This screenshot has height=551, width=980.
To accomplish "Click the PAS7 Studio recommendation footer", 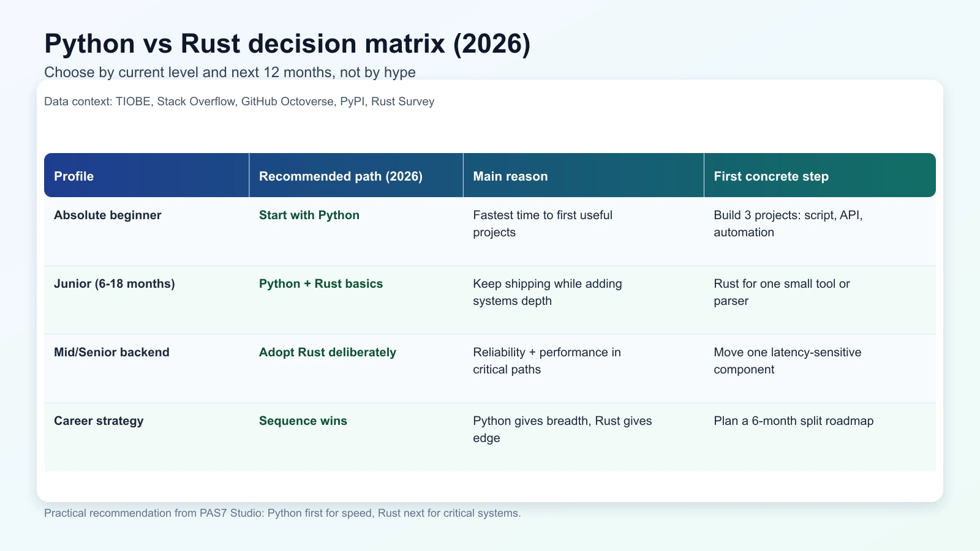I will coord(282,513).
